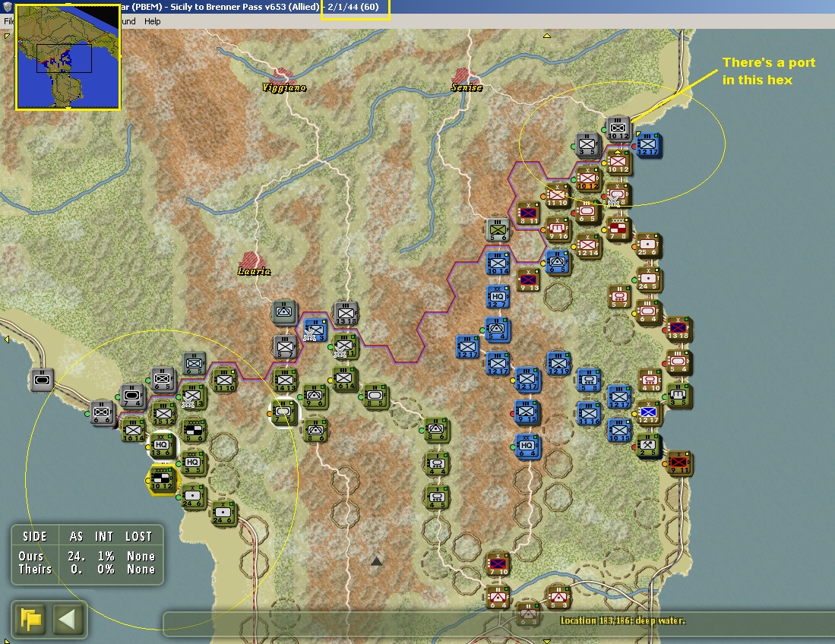The image size is (835, 644).
Task: Select the blue 9-15 regiment counter
Action: [526, 412]
